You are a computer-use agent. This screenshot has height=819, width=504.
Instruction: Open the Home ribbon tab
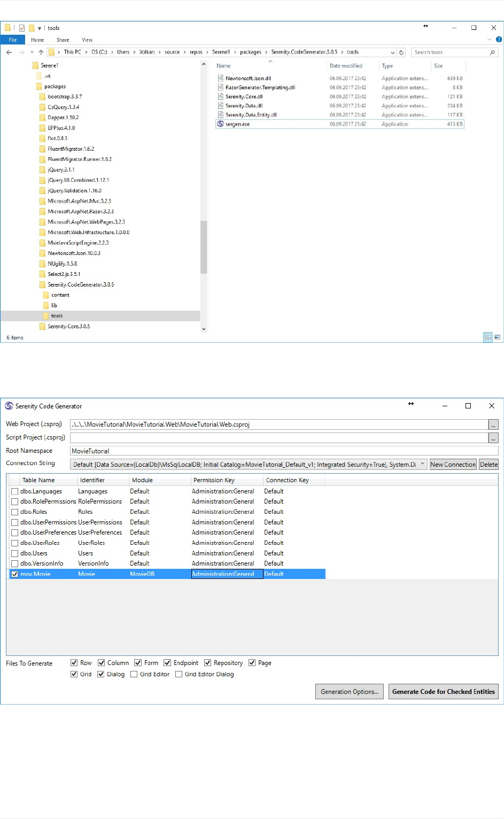point(37,40)
